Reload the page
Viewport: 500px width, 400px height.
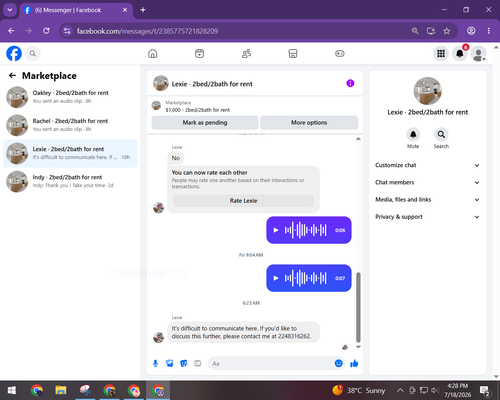click(x=46, y=31)
